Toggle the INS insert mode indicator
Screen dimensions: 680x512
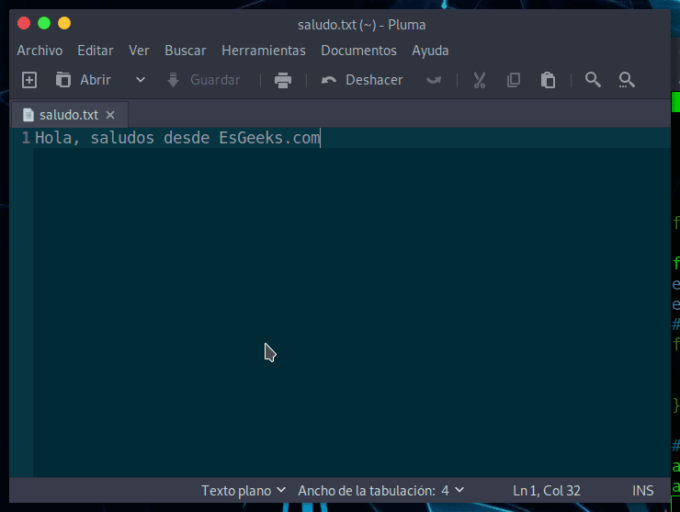pyautogui.click(x=643, y=491)
